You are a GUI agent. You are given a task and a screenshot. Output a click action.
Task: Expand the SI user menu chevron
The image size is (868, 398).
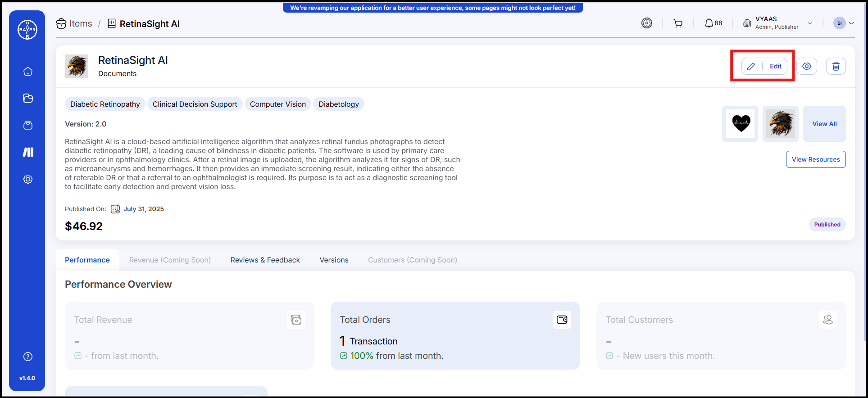pos(851,23)
